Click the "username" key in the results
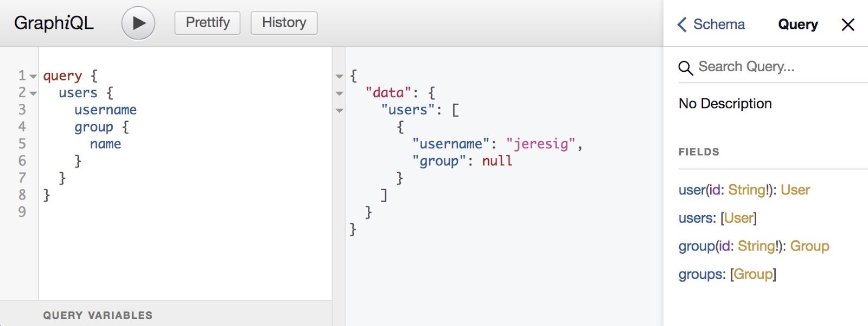 451,144
